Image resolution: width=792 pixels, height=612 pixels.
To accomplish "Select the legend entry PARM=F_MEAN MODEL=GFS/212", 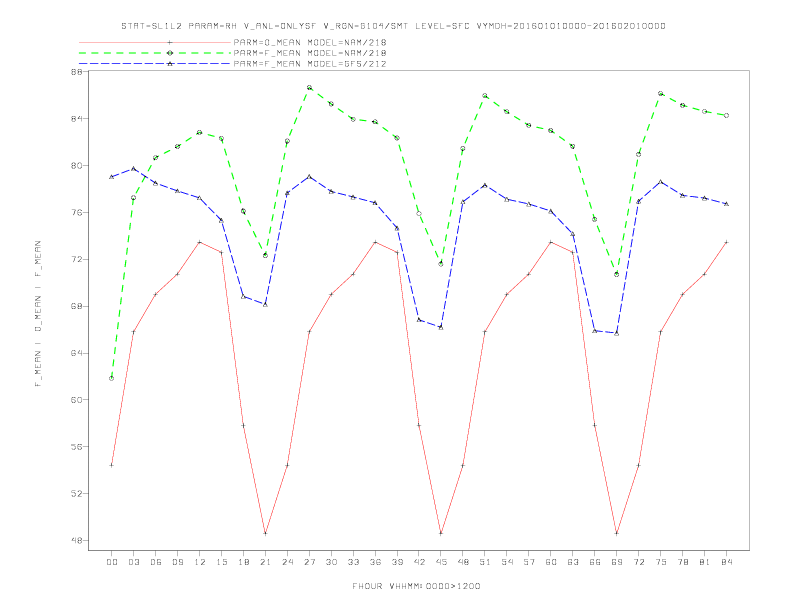I will coord(310,64).
